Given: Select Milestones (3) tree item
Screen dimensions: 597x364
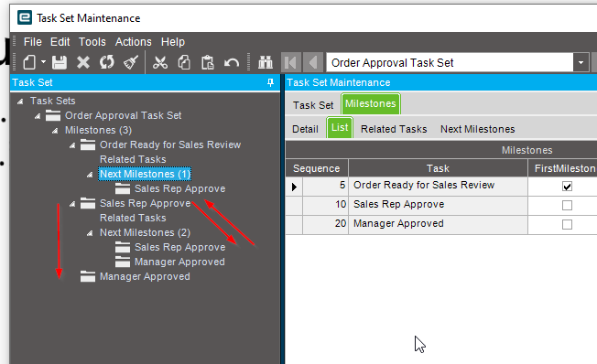Looking at the screenshot, I should click(98, 130).
